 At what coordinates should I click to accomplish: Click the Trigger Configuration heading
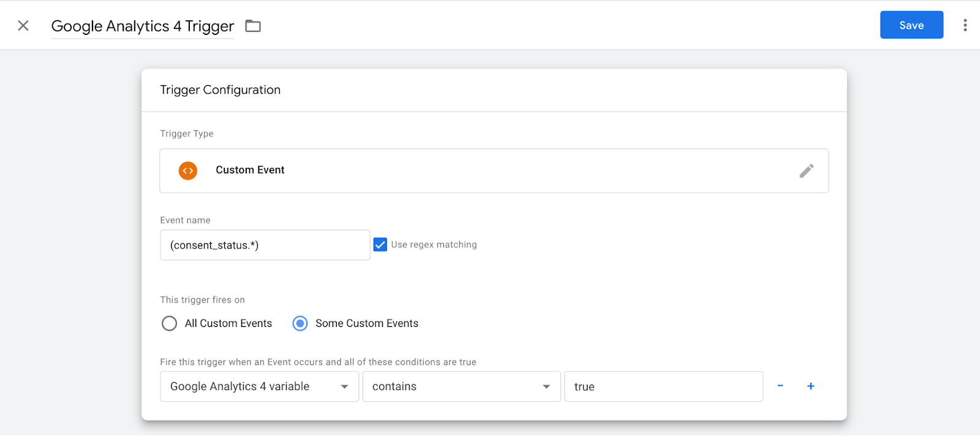(x=220, y=90)
